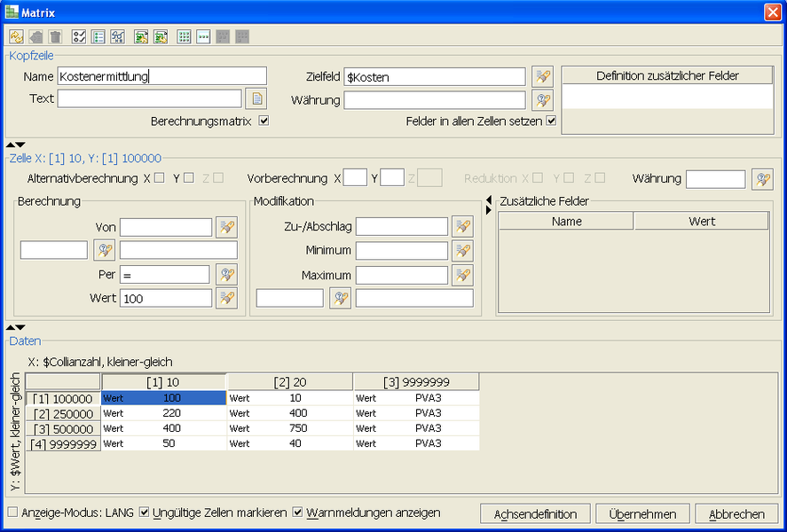Click the checklist icon in the toolbar
The width and height of the screenshot is (787, 532).
click(78, 36)
